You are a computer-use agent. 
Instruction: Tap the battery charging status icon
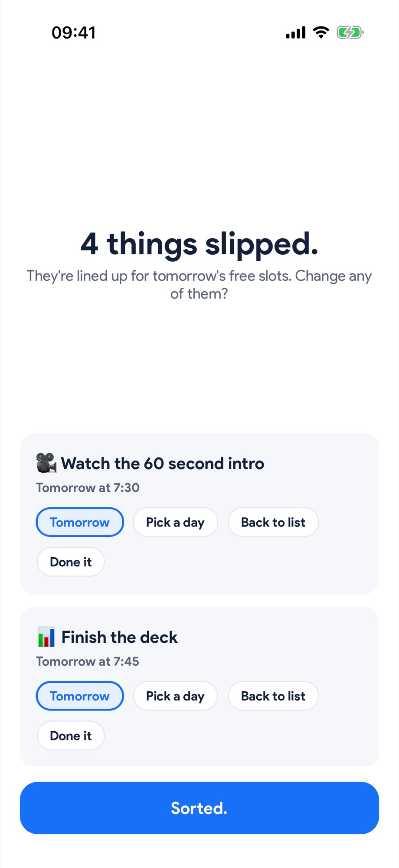(350, 33)
